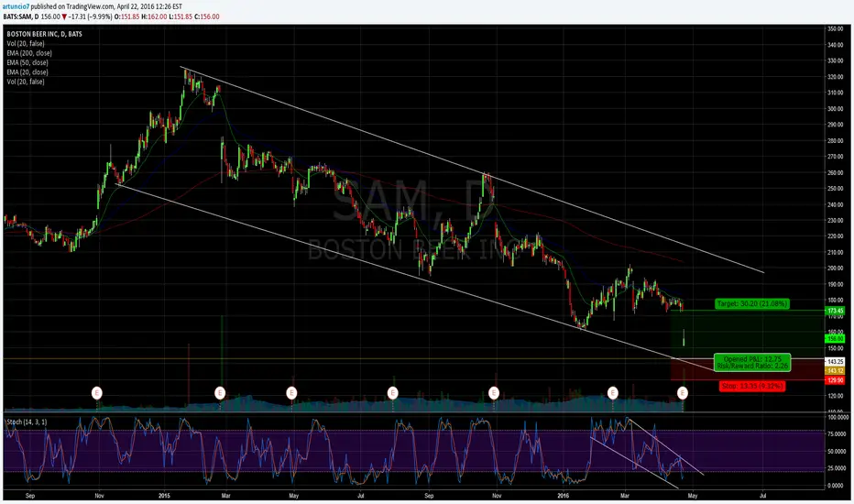Click the 143.25 price tag on axis
The height and width of the screenshot is (504, 854).
point(836,362)
